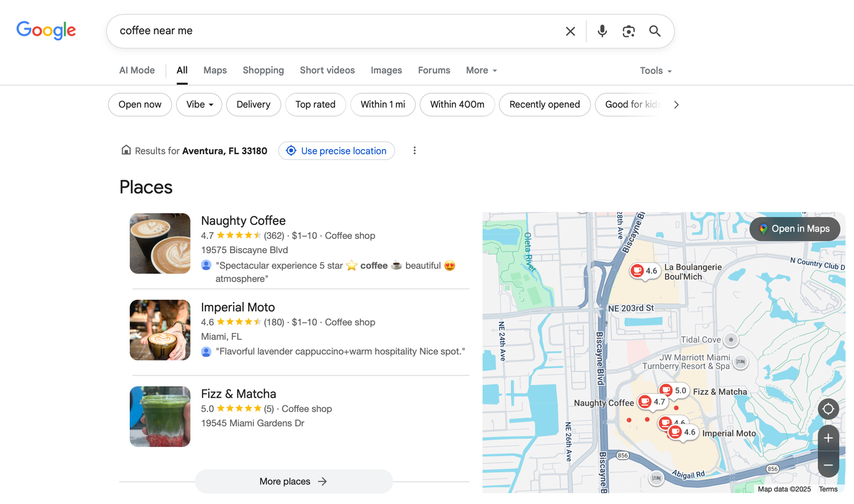Screen dimensions: 854x504
Task: Enable the Top rated filter
Action: pos(315,105)
